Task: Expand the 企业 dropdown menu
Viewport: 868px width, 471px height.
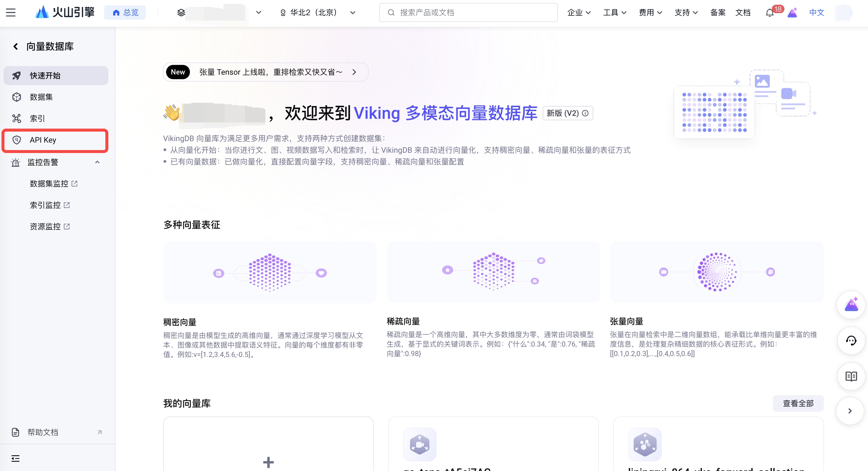Action: (x=579, y=13)
